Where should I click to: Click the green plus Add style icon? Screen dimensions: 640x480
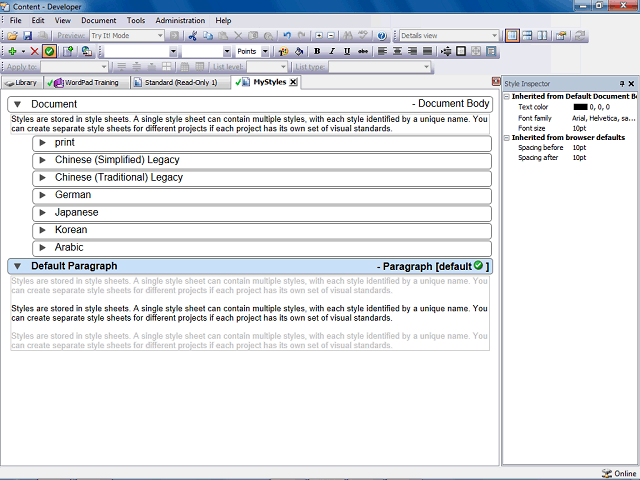pos(12,51)
